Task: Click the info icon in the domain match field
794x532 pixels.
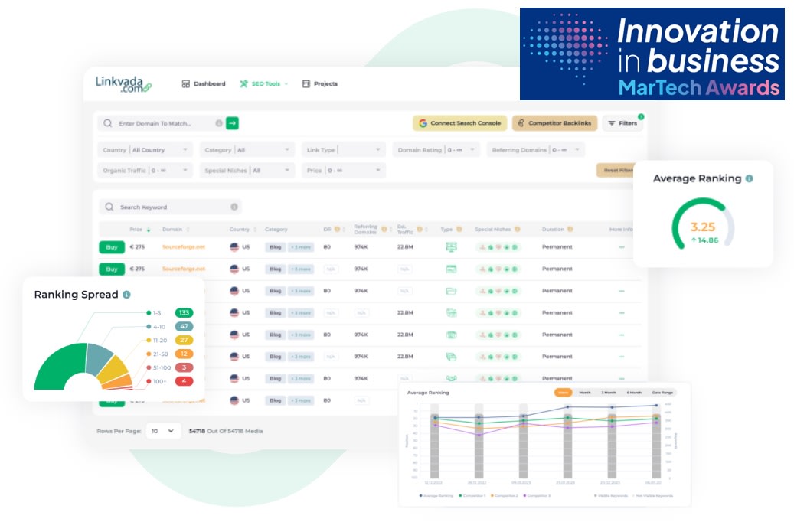Action: (219, 123)
